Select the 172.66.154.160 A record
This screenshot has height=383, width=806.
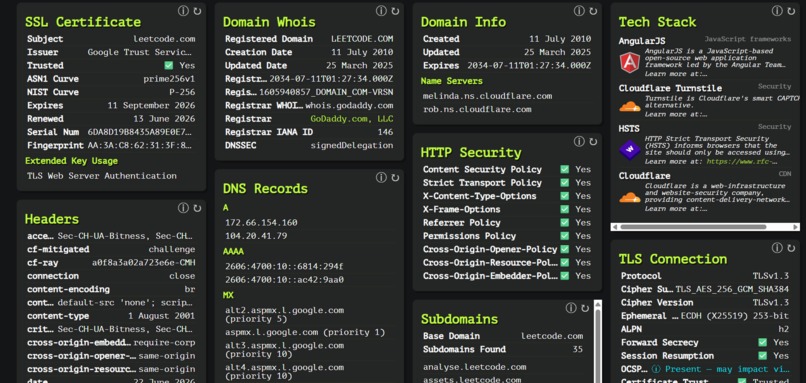[261, 223]
